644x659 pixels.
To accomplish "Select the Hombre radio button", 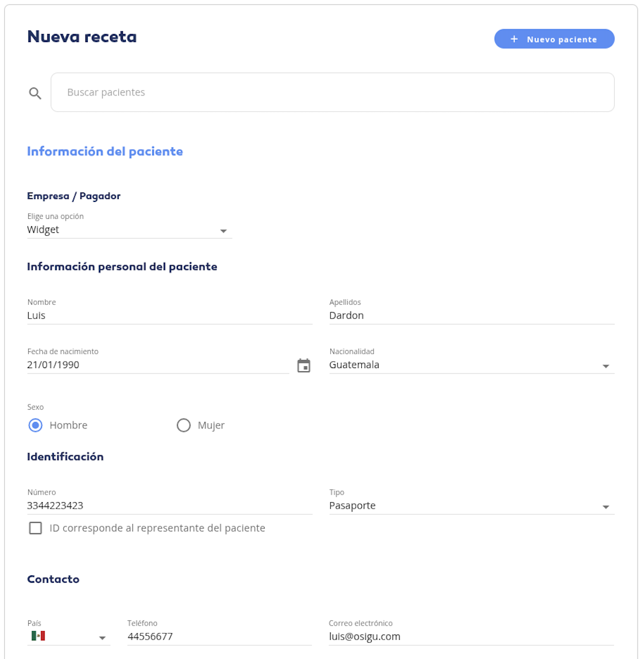I will 35,425.
